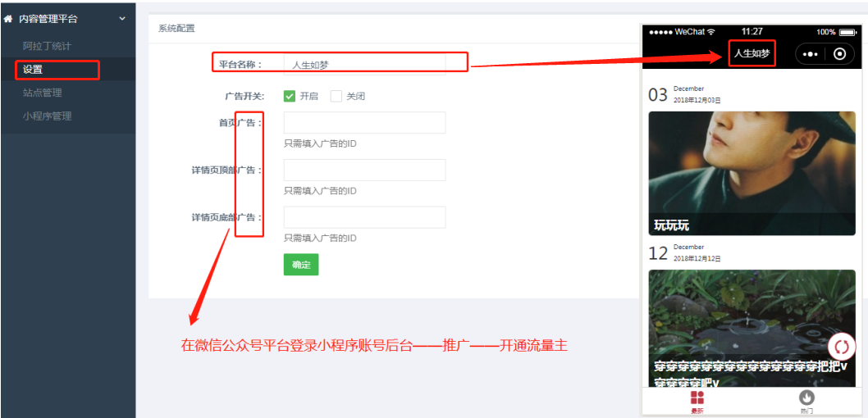
Task: Tap the mini program circular close icon
Action: point(839,54)
